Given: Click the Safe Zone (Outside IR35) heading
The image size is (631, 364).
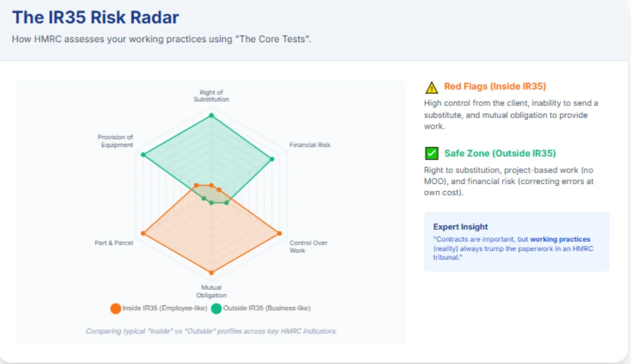Looking at the screenshot, I should [x=500, y=154].
